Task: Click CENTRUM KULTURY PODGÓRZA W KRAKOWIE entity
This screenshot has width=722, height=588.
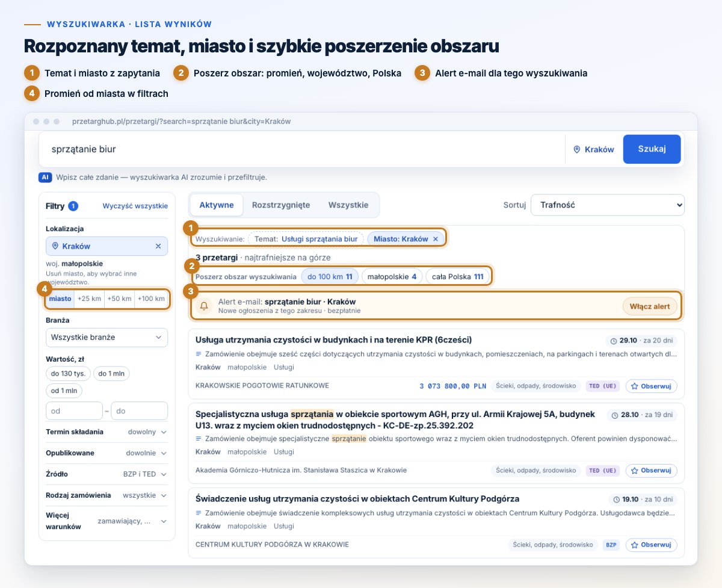Action: click(x=272, y=545)
